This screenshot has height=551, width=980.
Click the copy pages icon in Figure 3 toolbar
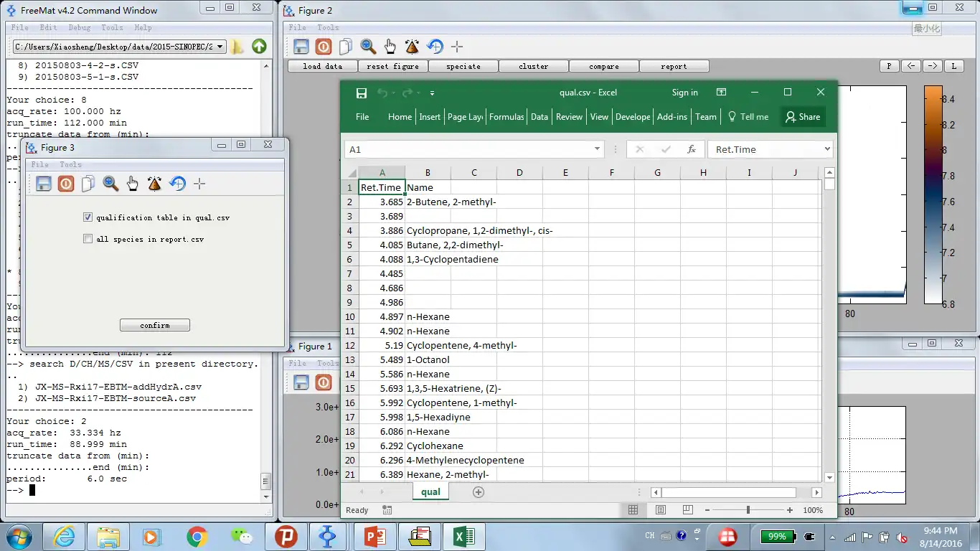[x=88, y=184]
